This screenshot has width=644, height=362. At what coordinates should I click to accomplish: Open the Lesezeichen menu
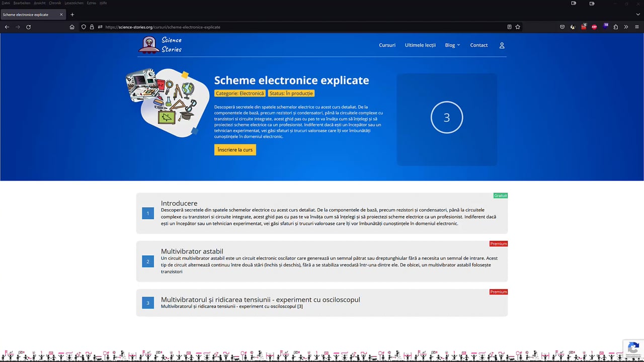click(74, 3)
